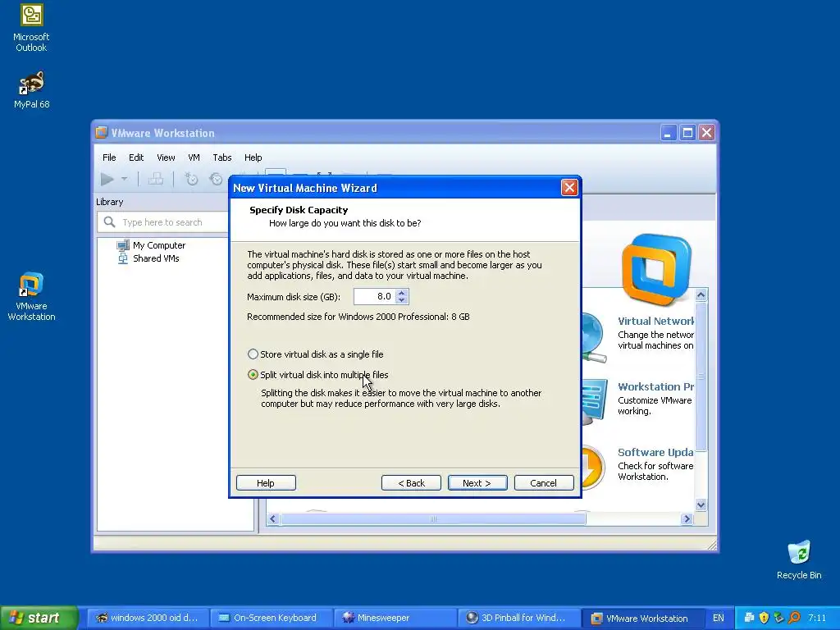Click the Software Updates orange icon

(x=593, y=467)
